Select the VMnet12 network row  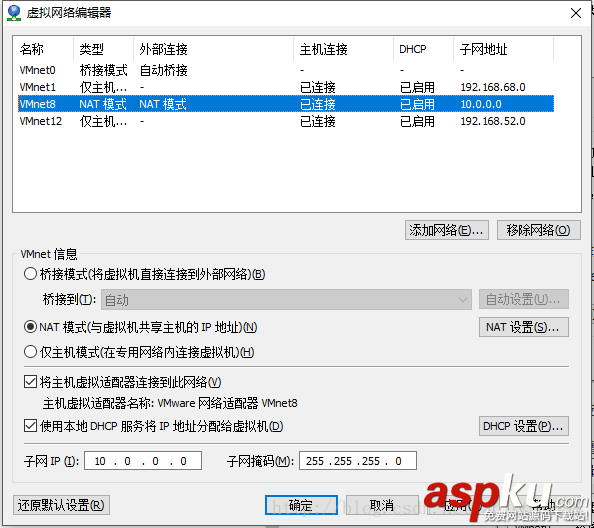[x=286, y=121]
